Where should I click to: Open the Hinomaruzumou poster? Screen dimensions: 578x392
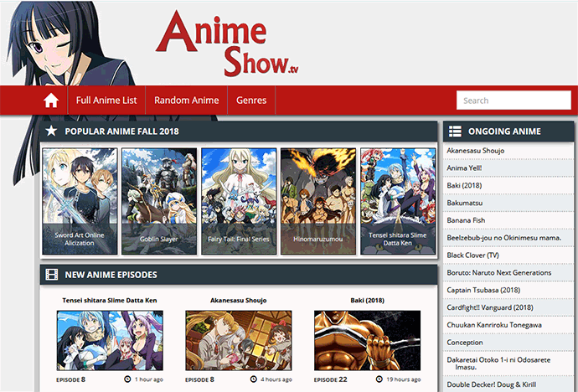318,201
